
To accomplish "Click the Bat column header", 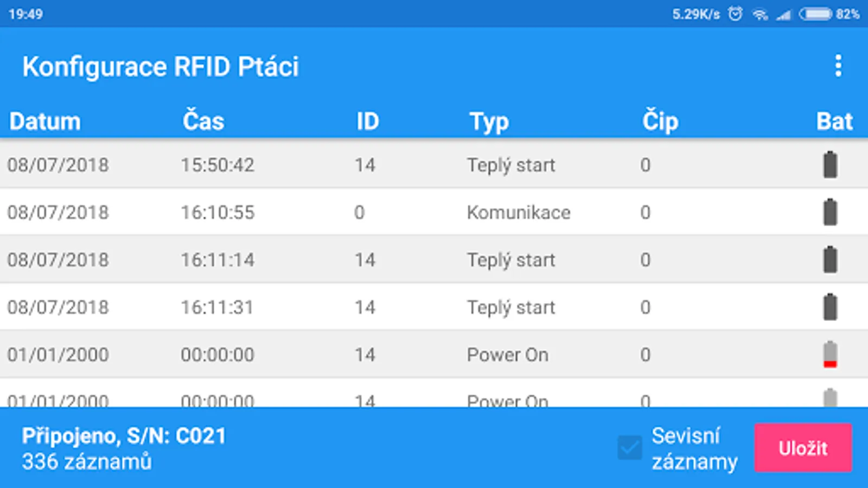I will [834, 121].
